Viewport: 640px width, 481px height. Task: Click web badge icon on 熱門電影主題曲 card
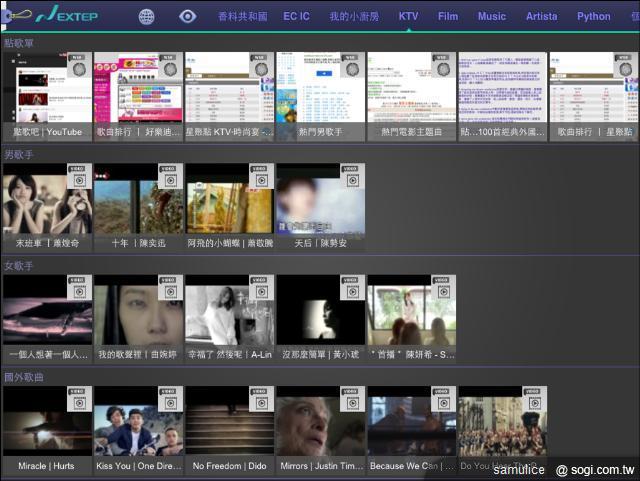tap(443, 65)
